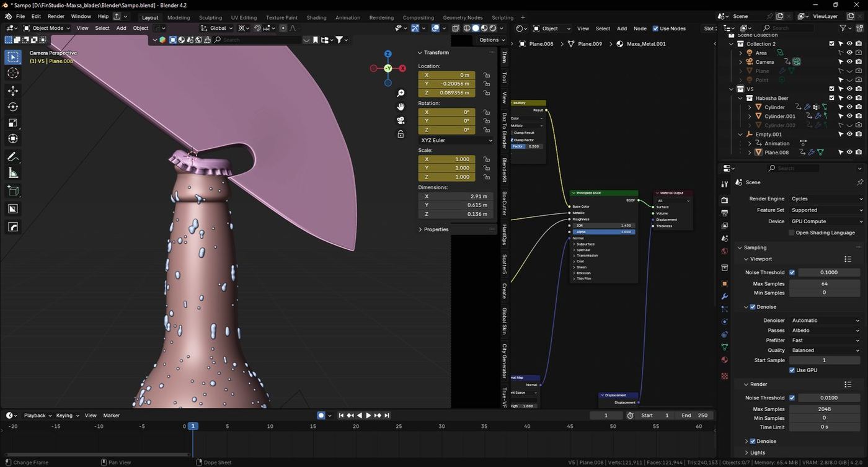The image size is (868, 467).
Task: Open the Denoiser Automatic dropdown
Action: click(x=826, y=321)
